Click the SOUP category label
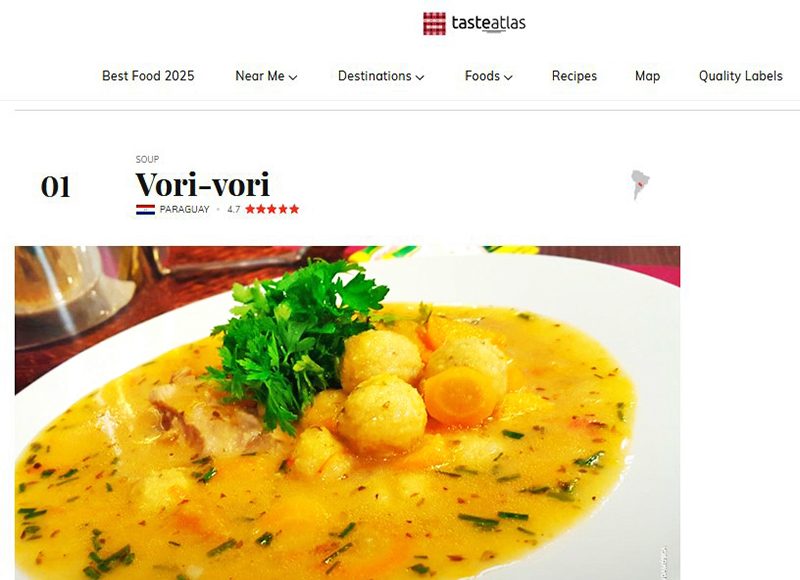This screenshot has height=580, width=800. (147, 159)
